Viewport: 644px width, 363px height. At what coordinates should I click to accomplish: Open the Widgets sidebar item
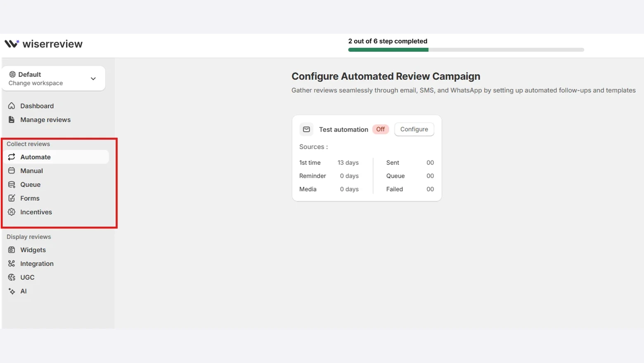(33, 250)
